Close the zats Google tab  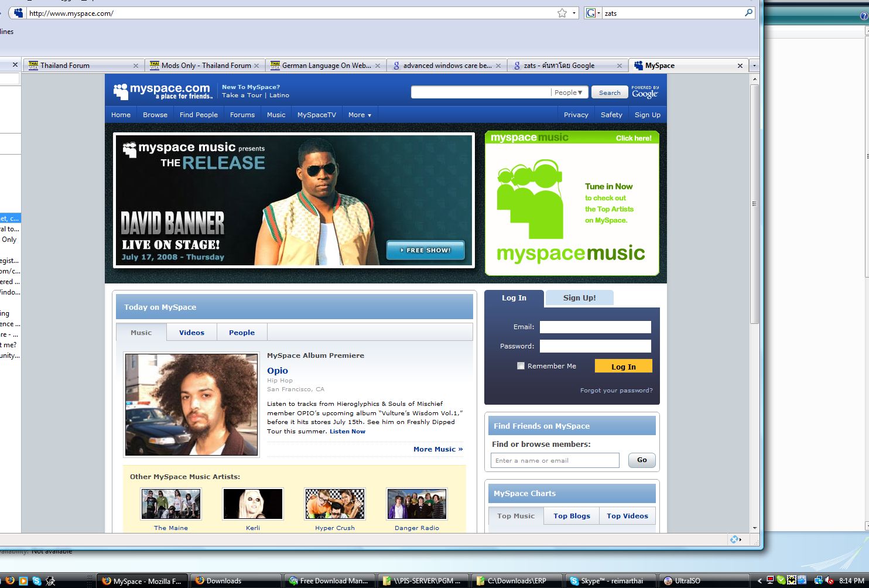click(620, 66)
